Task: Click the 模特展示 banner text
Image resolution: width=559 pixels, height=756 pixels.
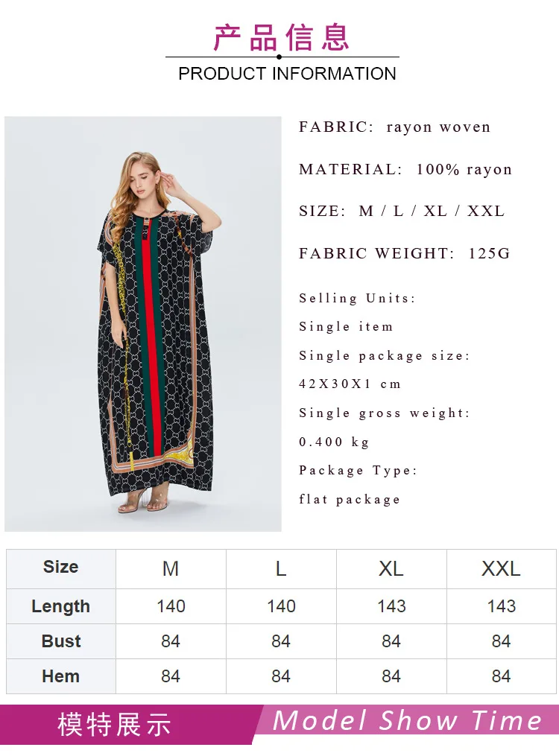Action: [x=114, y=725]
